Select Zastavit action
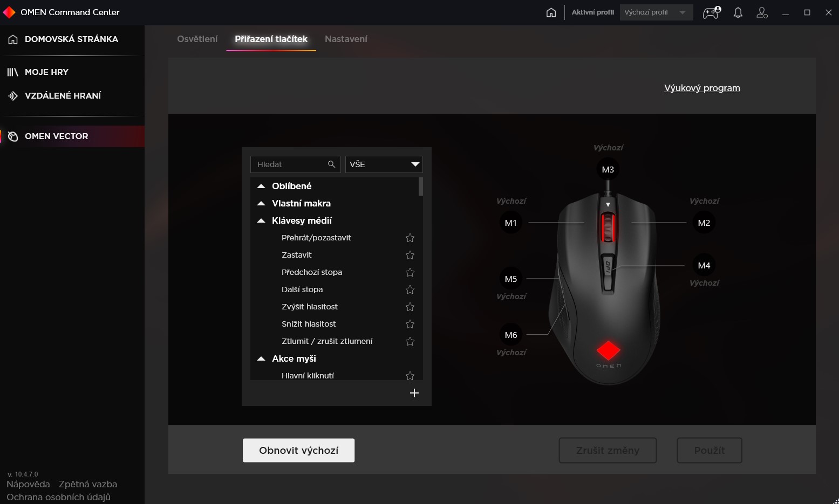The height and width of the screenshot is (504, 839). pyautogui.click(x=297, y=255)
